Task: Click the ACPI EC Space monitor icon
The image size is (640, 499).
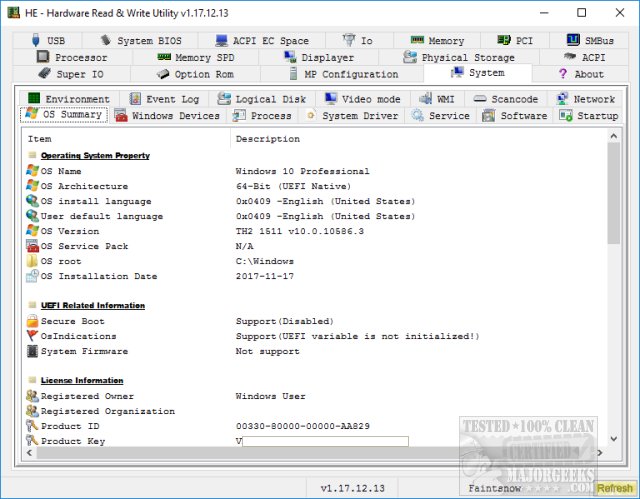Action: click(221, 40)
